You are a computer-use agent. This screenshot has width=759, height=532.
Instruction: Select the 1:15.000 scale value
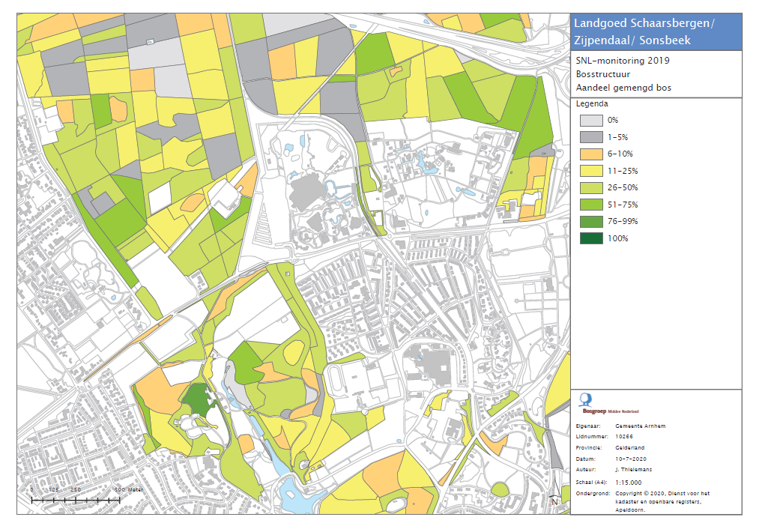coord(628,482)
